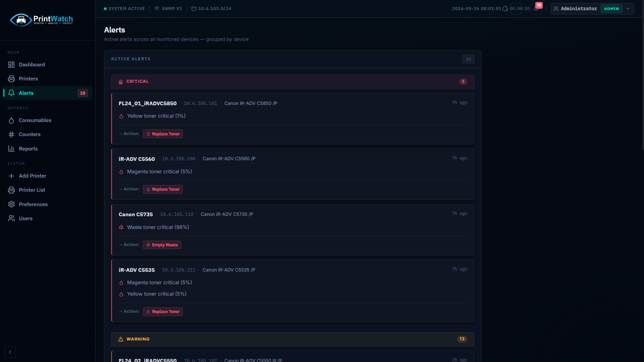
Task: Click the PrintWatch logo
Action: (x=41, y=20)
